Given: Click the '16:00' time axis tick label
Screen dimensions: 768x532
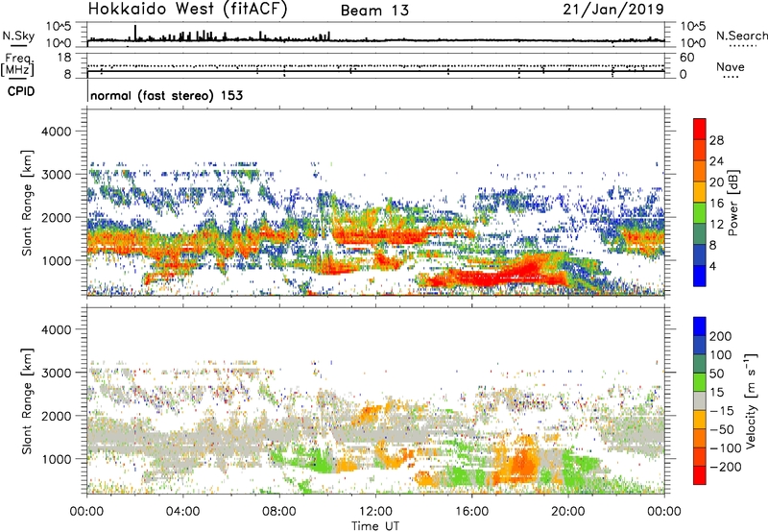Looking at the screenshot, I should coord(471,512).
